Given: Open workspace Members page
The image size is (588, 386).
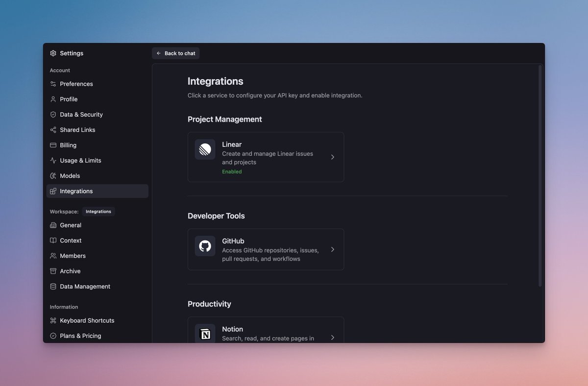Looking at the screenshot, I should coord(98,256).
